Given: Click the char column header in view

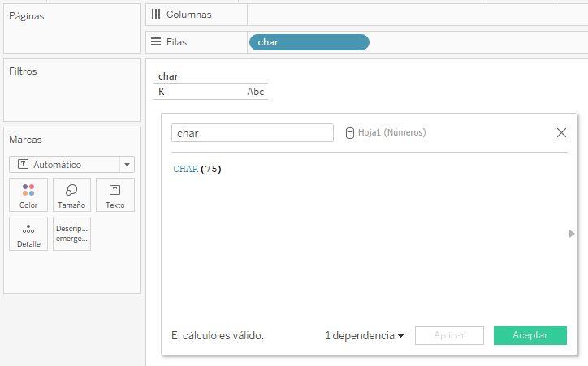Looking at the screenshot, I should tap(168, 76).
